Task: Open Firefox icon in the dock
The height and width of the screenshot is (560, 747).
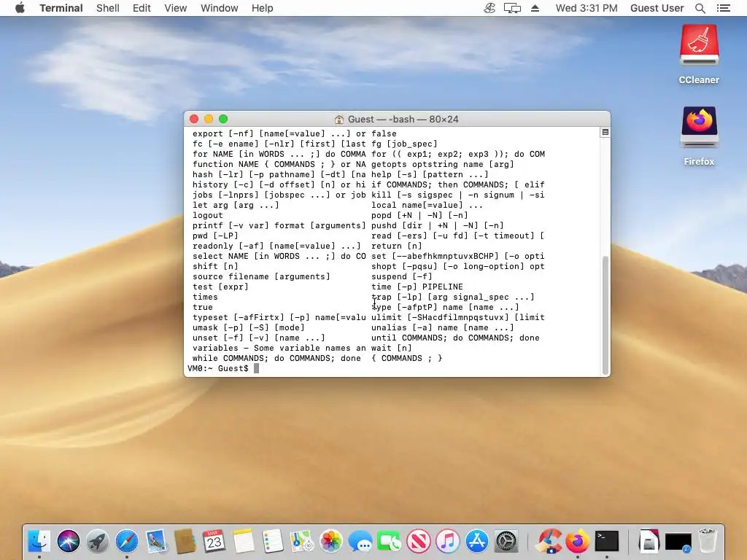Action: pos(578,541)
